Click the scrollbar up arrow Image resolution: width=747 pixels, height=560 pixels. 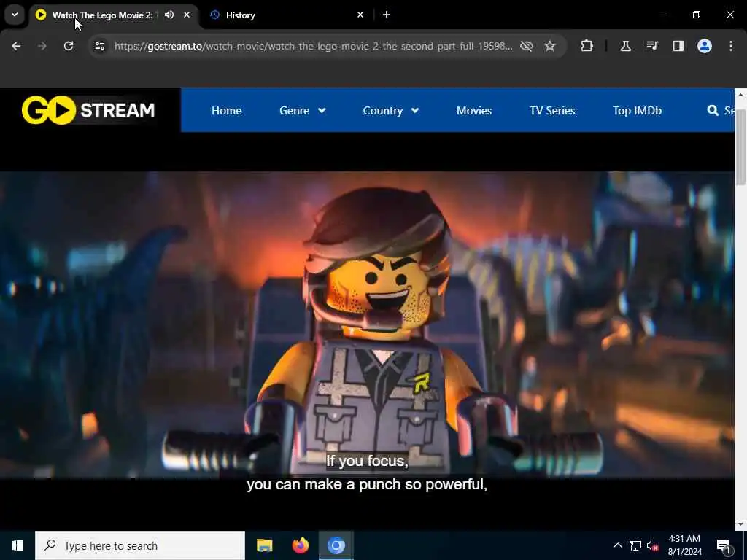point(740,95)
